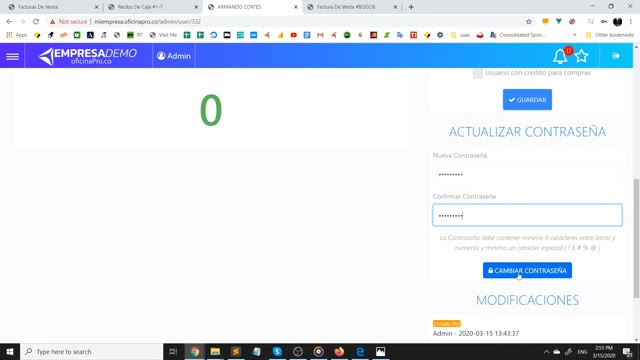Click the favorites star in the header
Image resolution: width=640 pixels, height=360 pixels.
[x=582, y=56]
